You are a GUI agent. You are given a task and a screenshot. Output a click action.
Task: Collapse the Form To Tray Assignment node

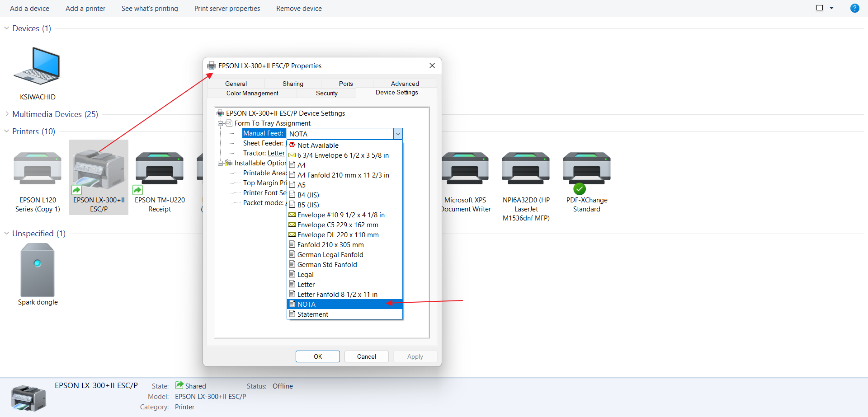(x=221, y=123)
